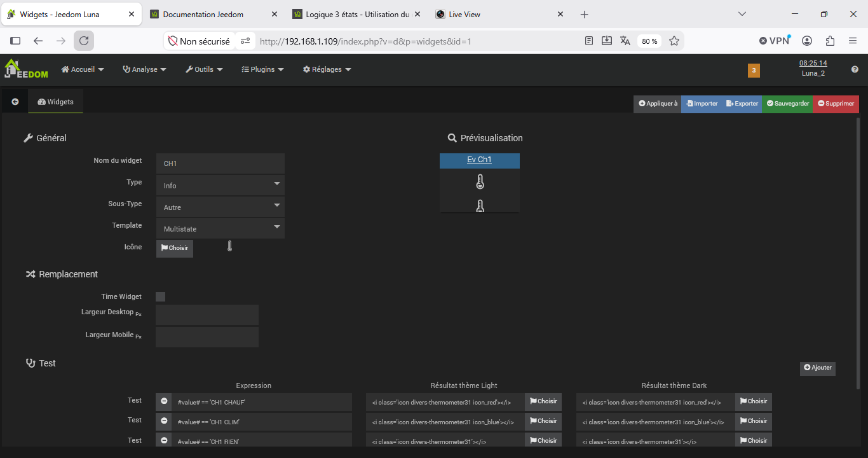Bookmark this page with the star icon

pyautogui.click(x=674, y=41)
